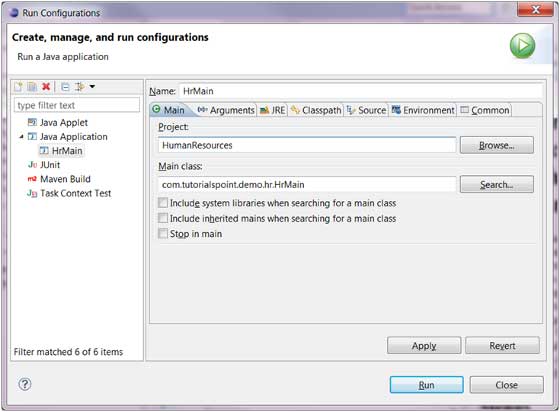Enable Include inherited mains checkbox
Image resolution: width=560 pixels, height=412 pixels.
(x=163, y=218)
